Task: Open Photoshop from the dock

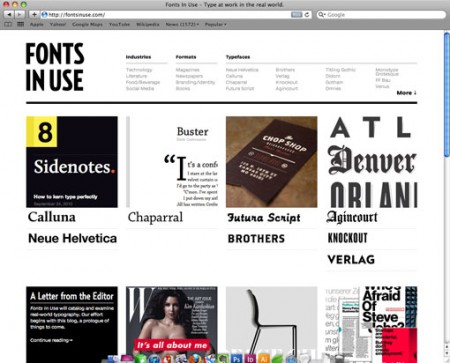Action: tap(236, 359)
